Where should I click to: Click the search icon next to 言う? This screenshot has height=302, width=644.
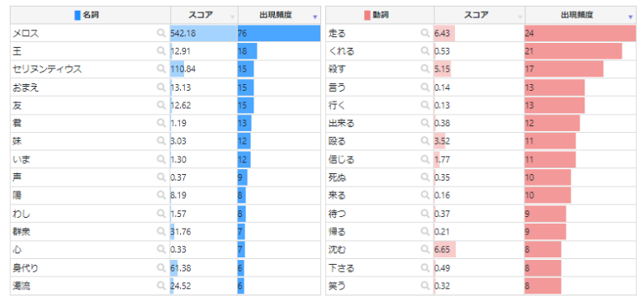pyautogui.click(x=424, y=87)
